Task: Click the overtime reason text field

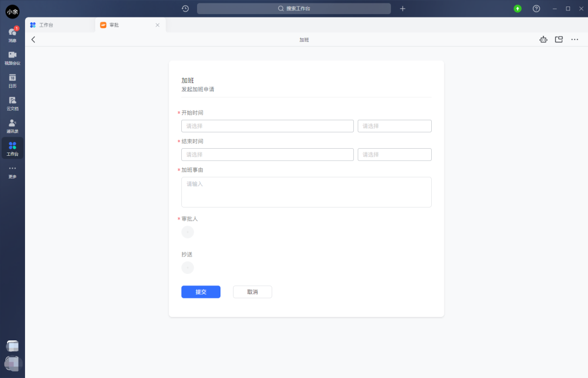Action: 306,192
